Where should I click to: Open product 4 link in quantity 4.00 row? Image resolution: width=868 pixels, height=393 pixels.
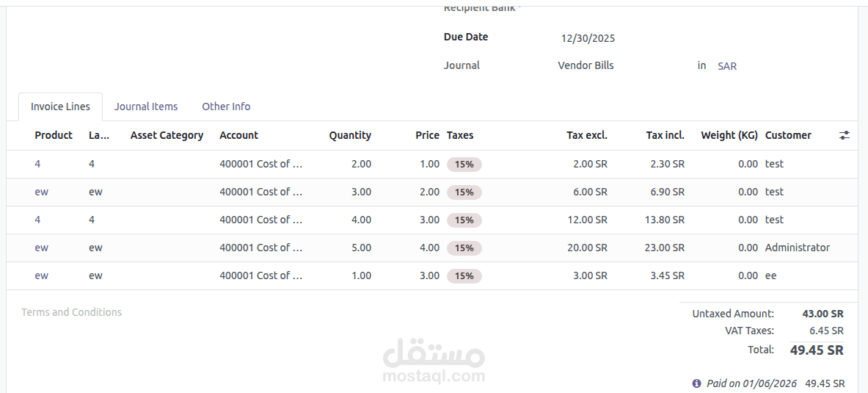(37, 220)
